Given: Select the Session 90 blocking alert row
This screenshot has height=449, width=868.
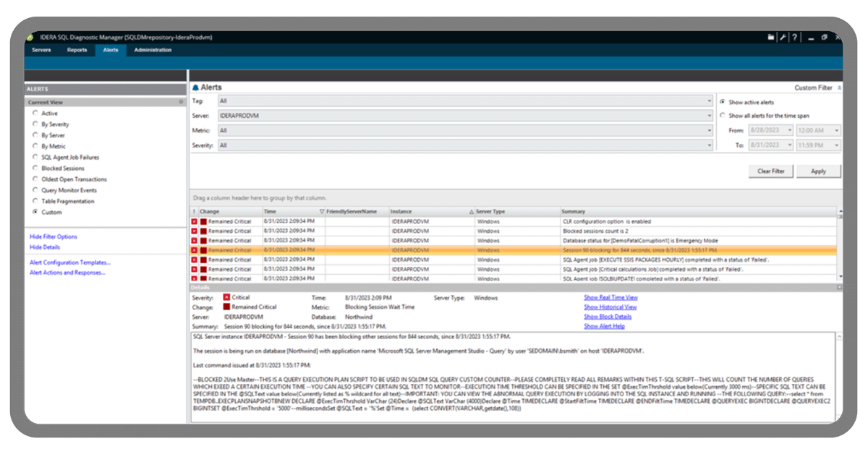Looking at the screenshot, I should pyautogui.click(x=434, y=249).
